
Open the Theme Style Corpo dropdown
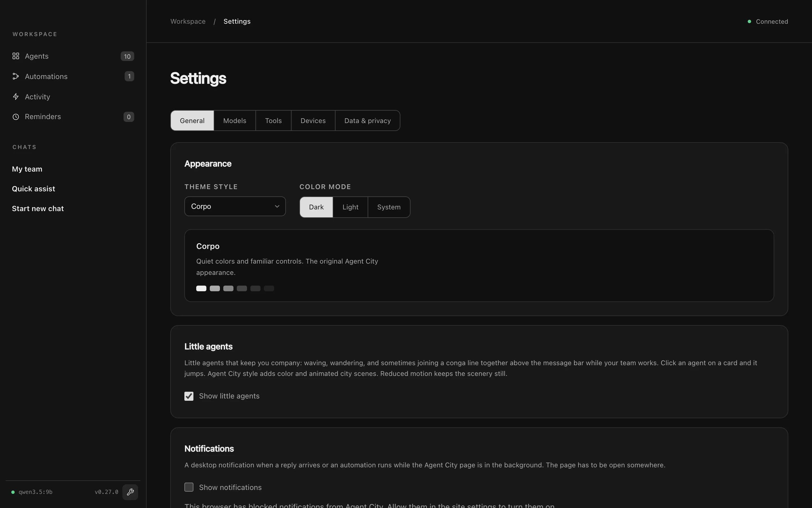[x=235, y=206]
